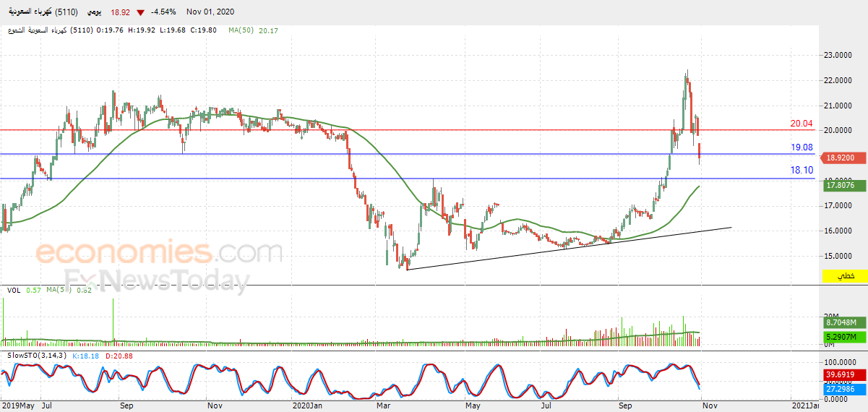The height and width of the screenshot is (412, 868).
Task: Click the MA(50) indicator label
Action: coord(241,30)
